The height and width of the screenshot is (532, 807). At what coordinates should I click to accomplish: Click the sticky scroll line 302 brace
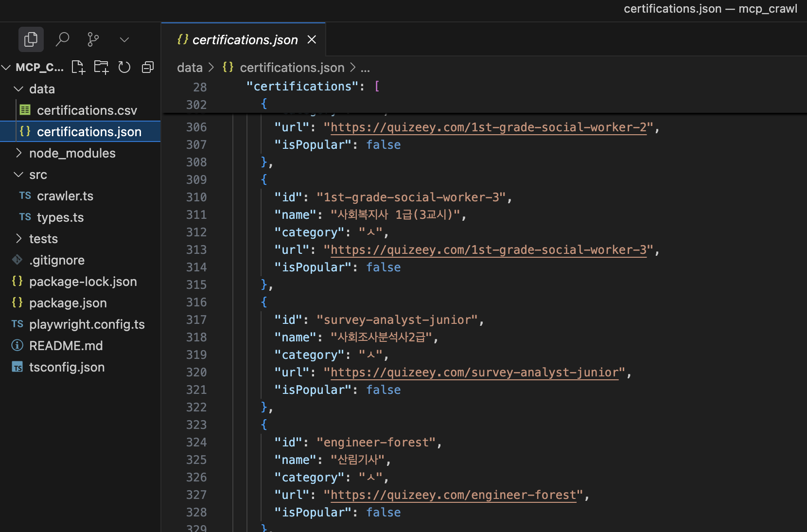[x=264, y=104]
